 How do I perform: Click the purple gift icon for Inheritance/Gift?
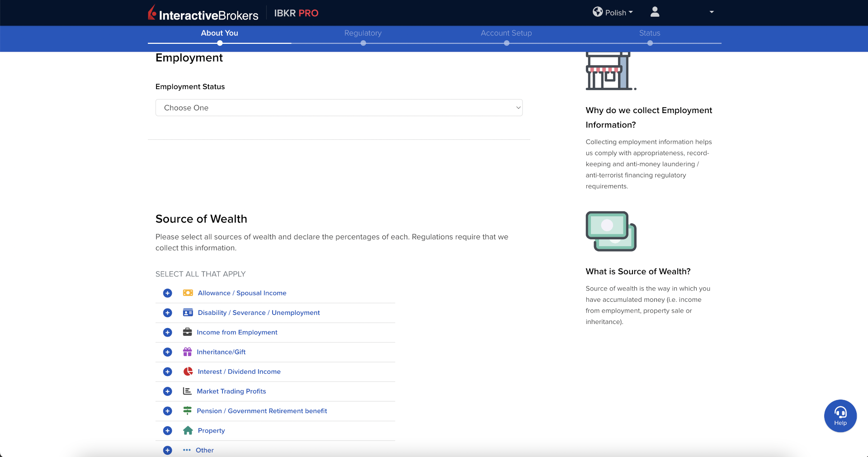point(187,352)
